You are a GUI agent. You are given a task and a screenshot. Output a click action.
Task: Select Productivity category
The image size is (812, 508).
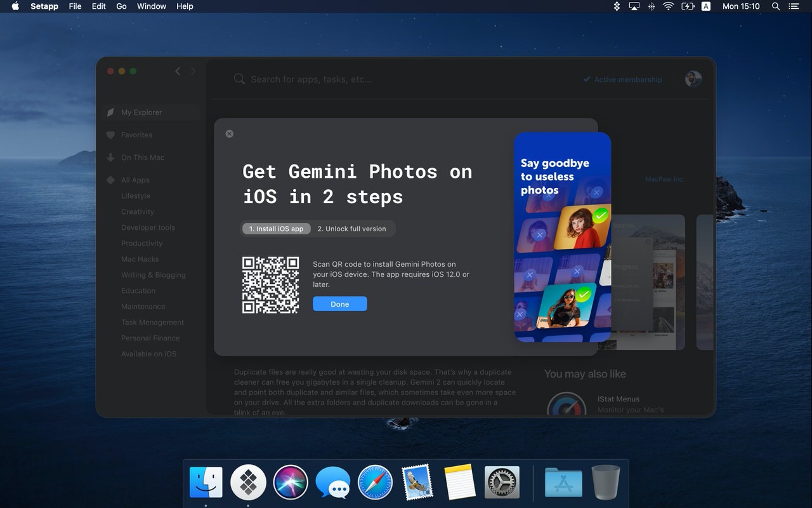pyautogui.click(x=141, y=243)
